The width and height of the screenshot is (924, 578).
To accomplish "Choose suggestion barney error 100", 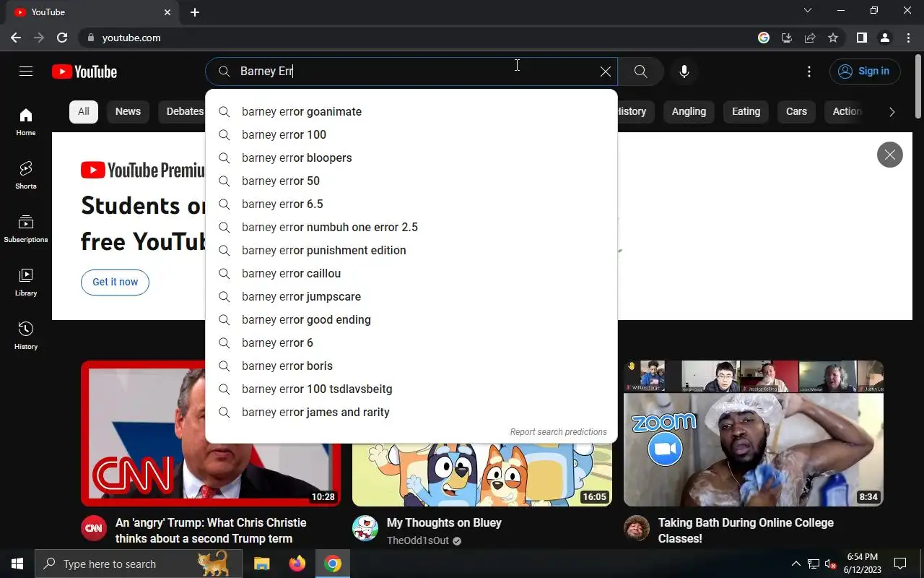I will [411, 134].
